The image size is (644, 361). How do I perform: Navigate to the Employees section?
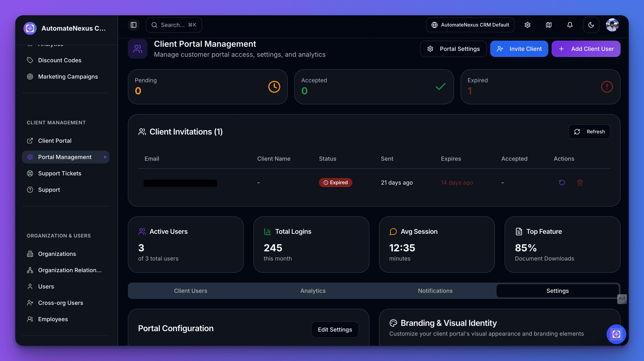[x=53, y=319]
